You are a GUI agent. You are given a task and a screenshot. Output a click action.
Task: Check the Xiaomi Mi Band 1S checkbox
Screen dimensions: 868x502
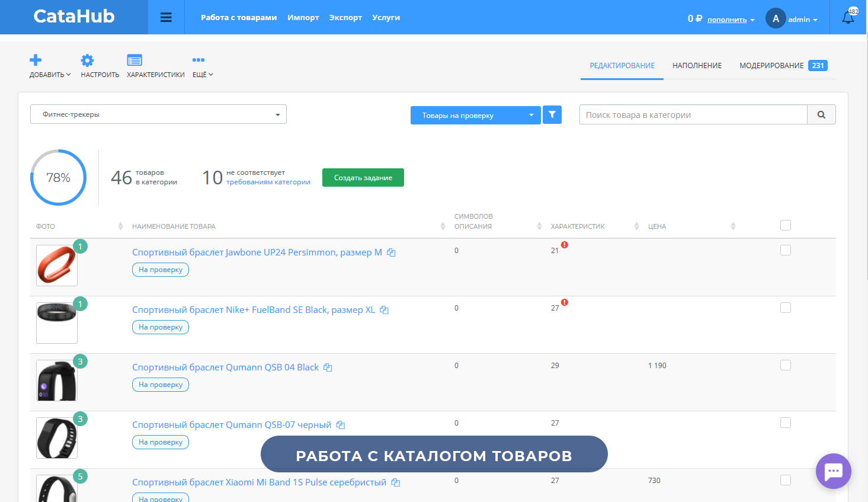click(786, 480)
